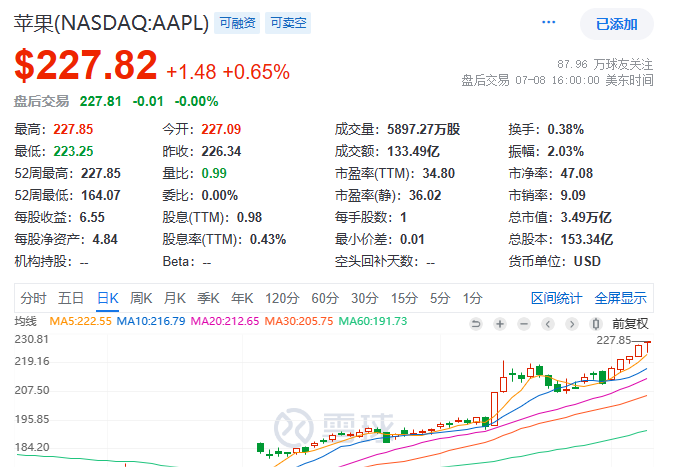Open 区间统计 range statistics

(557, 298)
